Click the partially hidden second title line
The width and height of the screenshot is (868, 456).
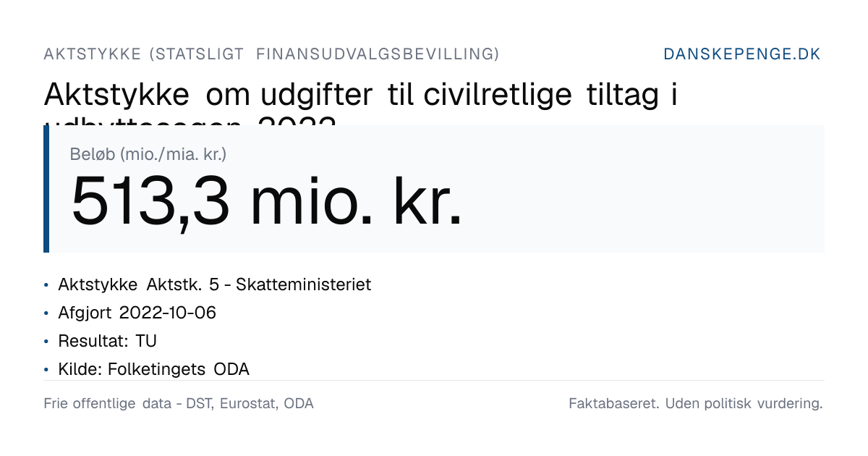pyautogui.click(x=190, y=119)
